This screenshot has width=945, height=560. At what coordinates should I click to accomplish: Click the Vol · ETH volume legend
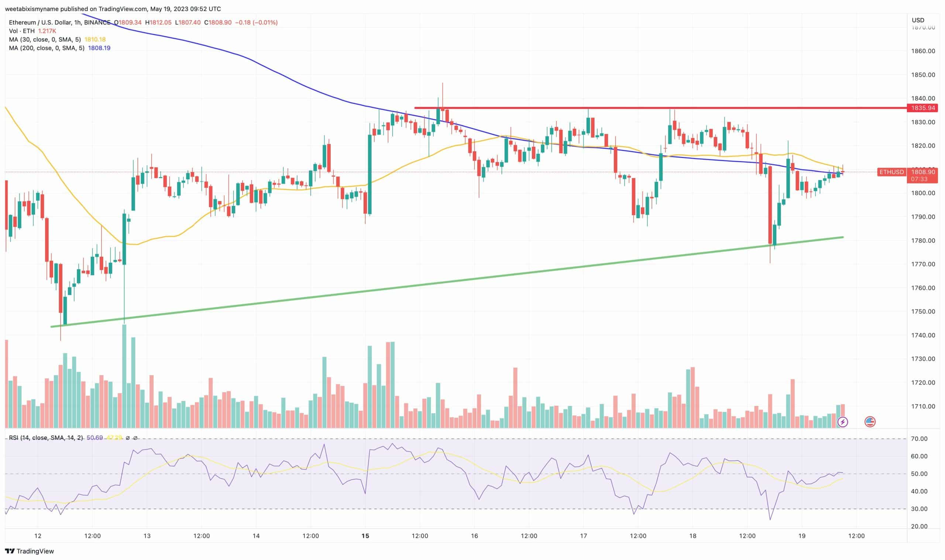[x=22, y=31]
